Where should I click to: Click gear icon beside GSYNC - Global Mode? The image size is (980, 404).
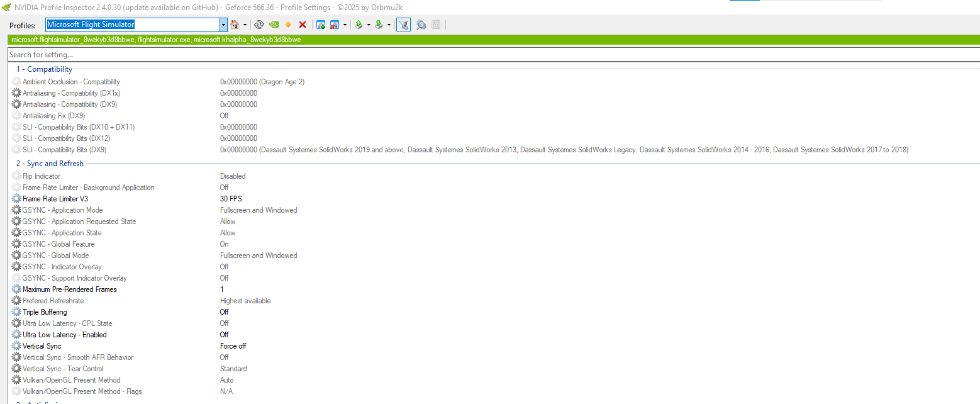pos(16,255)
